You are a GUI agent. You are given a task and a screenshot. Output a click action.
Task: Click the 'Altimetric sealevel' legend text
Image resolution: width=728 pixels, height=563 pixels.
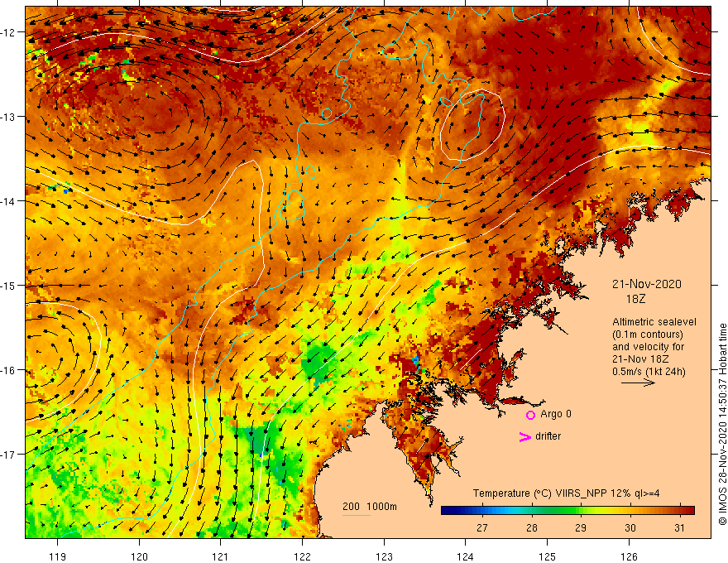coord(654,322)
